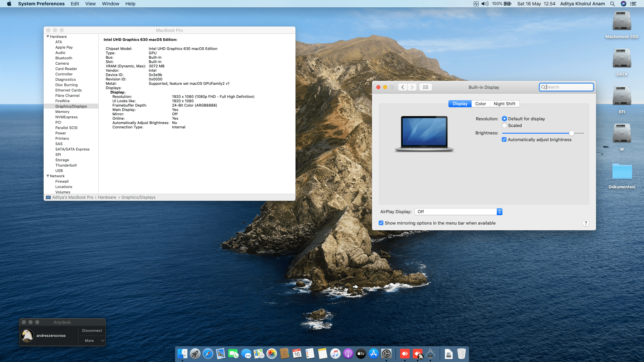Open Spotlight search in menu bar
The height and width of the screenshot is (362, 644).
(x=612, y=4)
